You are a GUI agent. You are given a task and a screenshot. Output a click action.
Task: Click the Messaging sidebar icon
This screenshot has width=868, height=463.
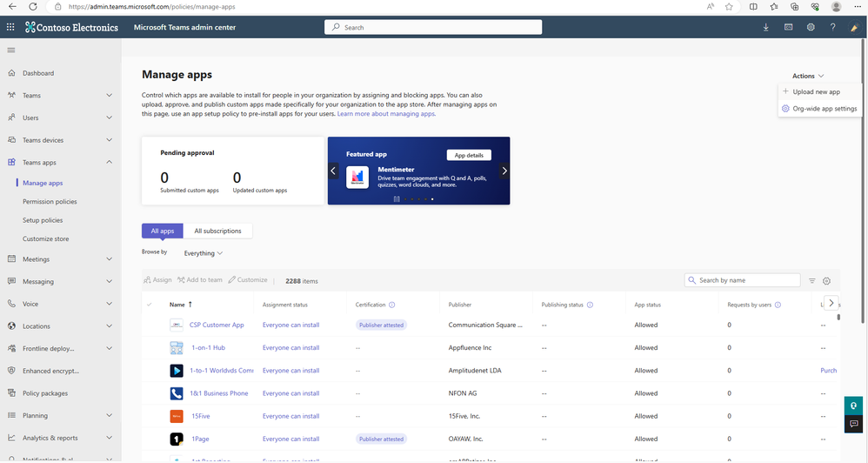[x=11, y=281]
